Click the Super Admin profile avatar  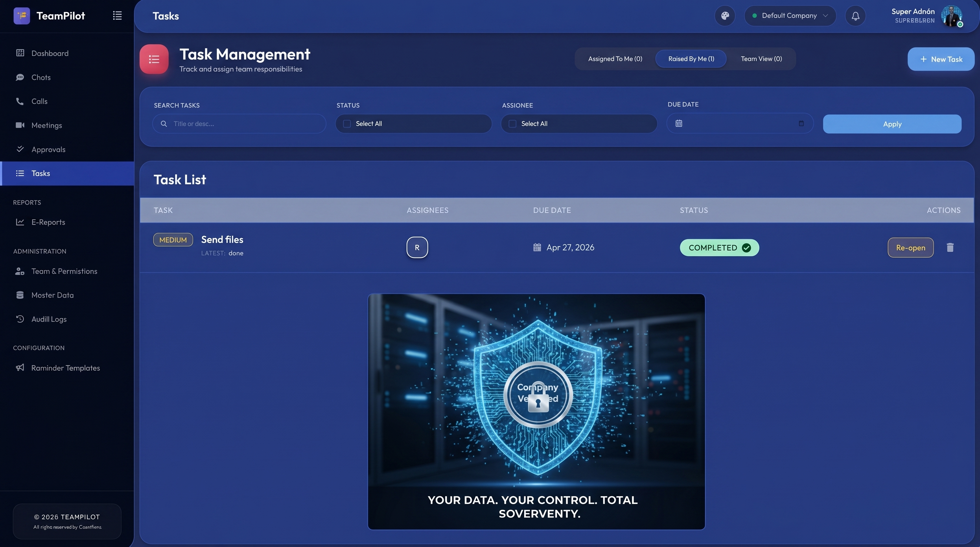pos(952,16)
